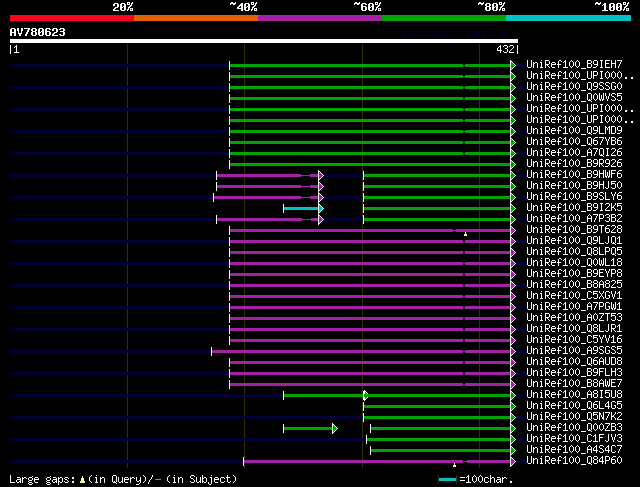Click the yellow gap marker in the Q84P60 row
The width and height of the screenshot is (640, 487).
click(x=454, y=465)
